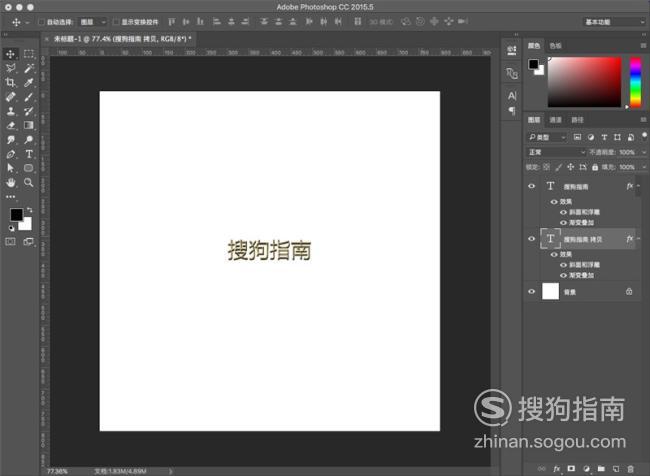Select the 图层 layers tab
This screenshot has width=650, height=476.
coord(534,120)
